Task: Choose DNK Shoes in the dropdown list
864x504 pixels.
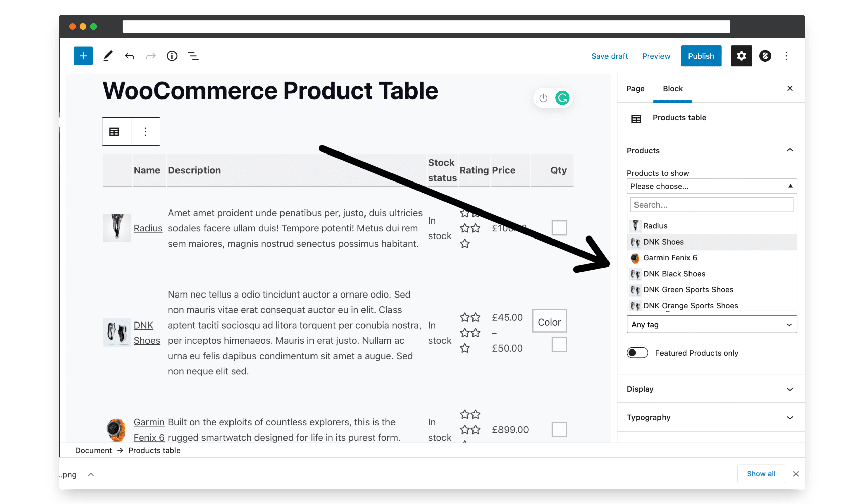Action: (712, 242)
